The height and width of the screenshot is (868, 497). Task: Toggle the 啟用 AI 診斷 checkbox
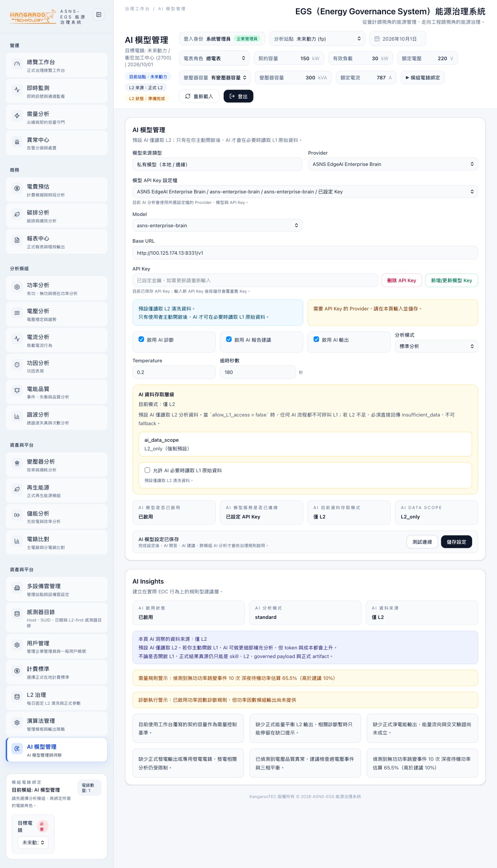click(x=141, y=339)
